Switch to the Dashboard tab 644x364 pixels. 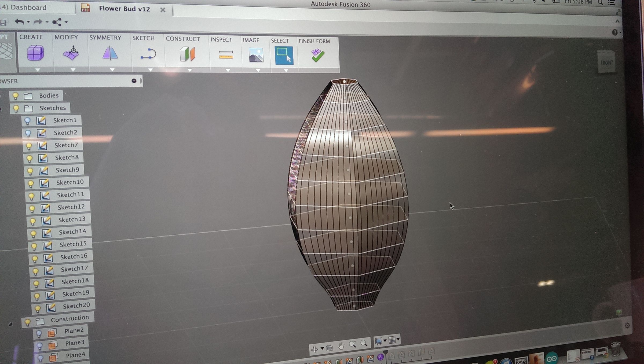pyautogui.click(x=28, y=8)
